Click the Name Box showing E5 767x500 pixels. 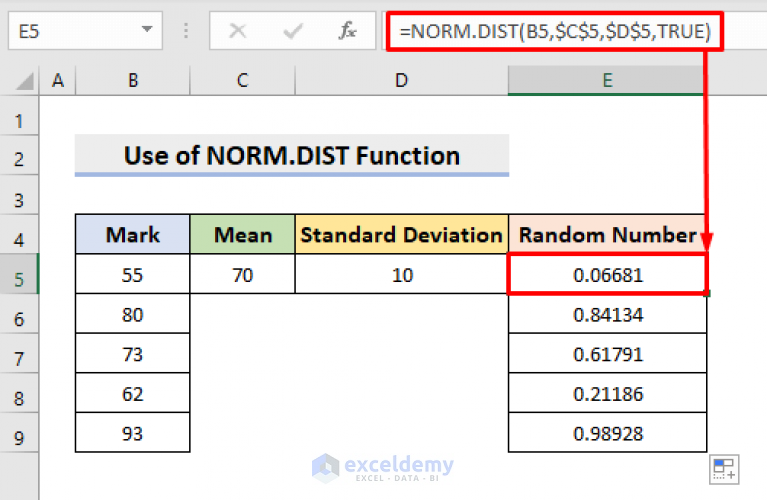click(85, 31)
